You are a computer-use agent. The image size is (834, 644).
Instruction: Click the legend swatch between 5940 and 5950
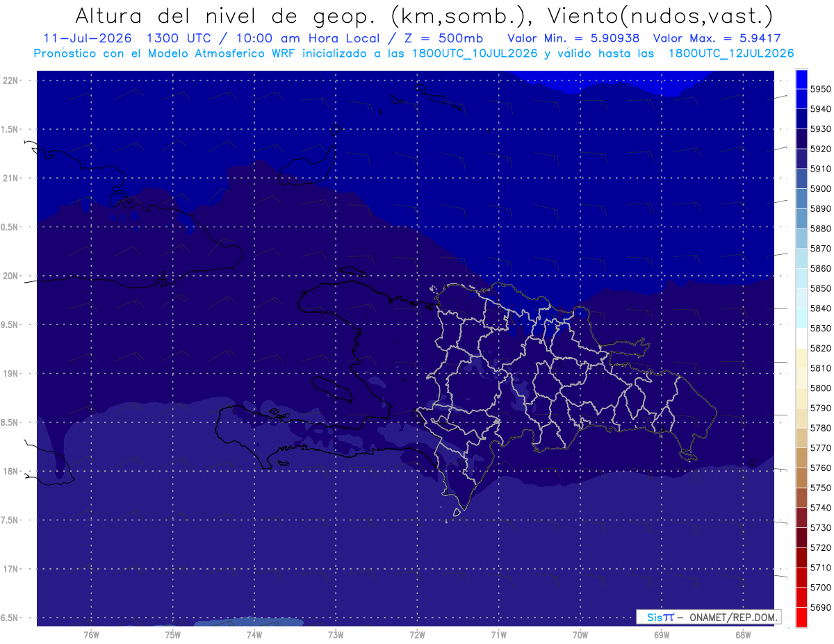click(801, 99)
